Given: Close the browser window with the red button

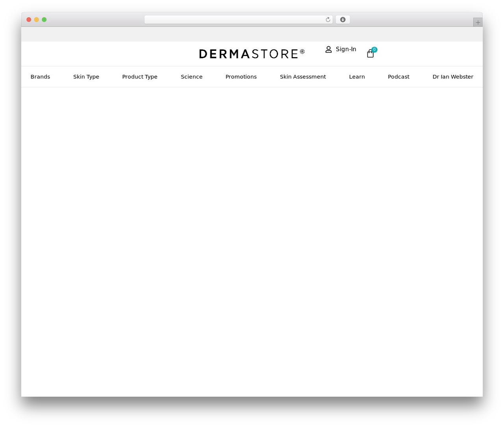Looking at the screenshot, I should (29, 20).
